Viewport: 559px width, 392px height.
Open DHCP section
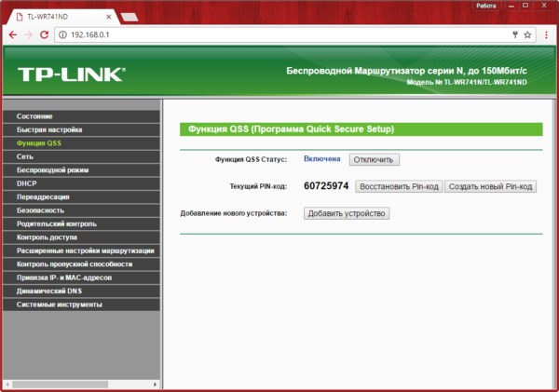[x=81, y=183]
